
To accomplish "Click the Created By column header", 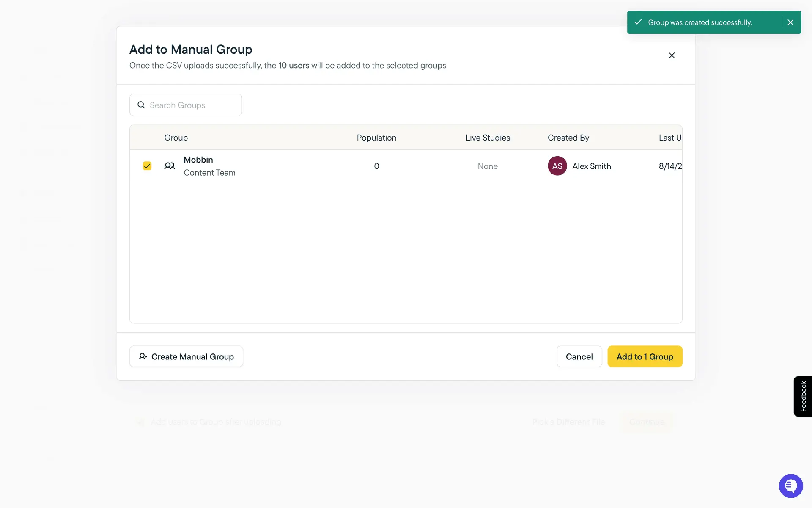I will coord(568,138).
